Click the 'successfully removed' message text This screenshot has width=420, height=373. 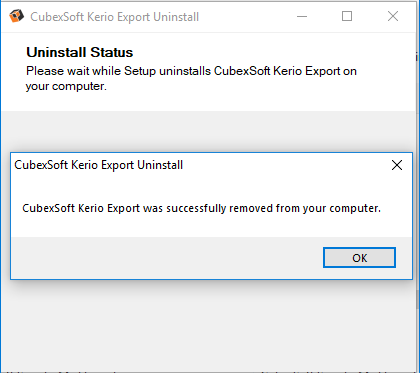coord(201,208)
